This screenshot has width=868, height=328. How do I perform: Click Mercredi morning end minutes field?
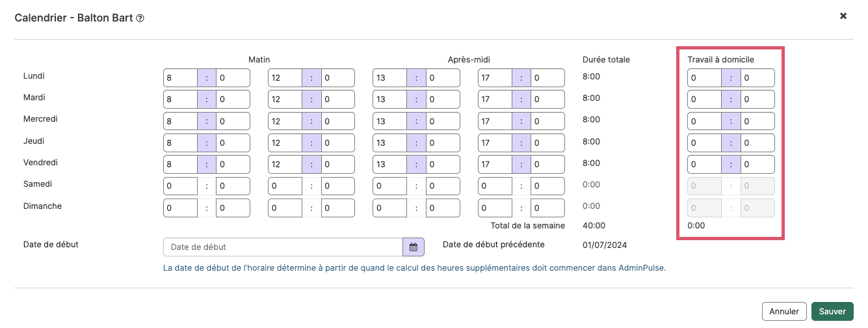tap(337, 121)
